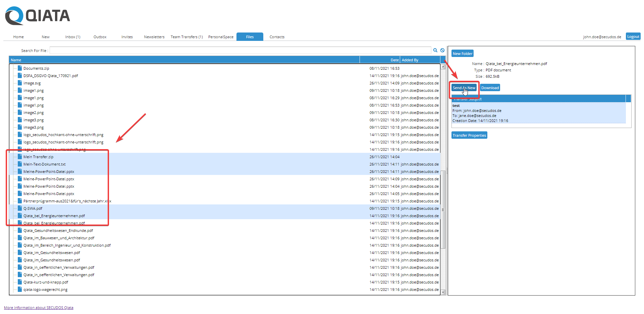This screenshot has height=314, width=644.
Task: Focus the Search For File input
Action: pyautogui.click(x=240, y=51)
